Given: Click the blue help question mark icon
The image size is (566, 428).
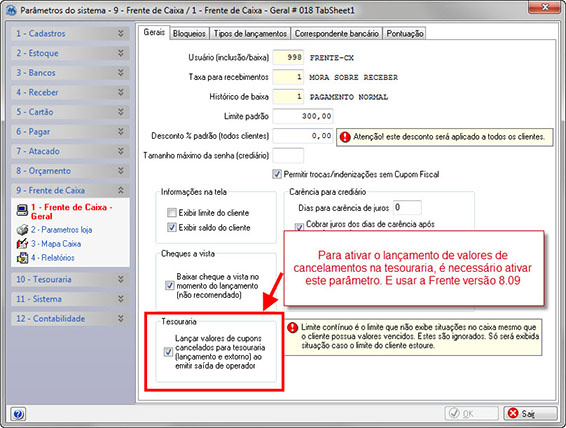Looking at the screenshot, I should click(18, 414).
